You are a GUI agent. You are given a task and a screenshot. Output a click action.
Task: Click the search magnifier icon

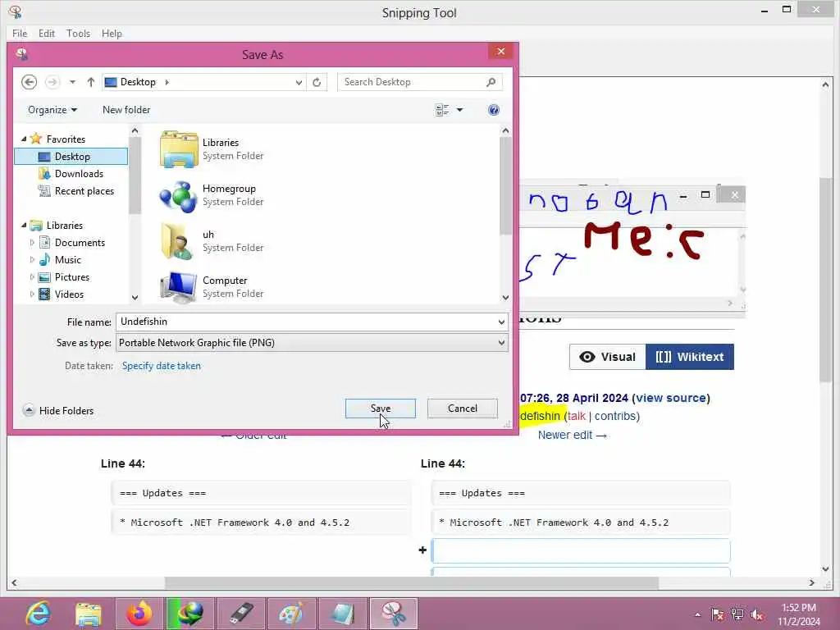pyautogui.click(x=491, y=82)
